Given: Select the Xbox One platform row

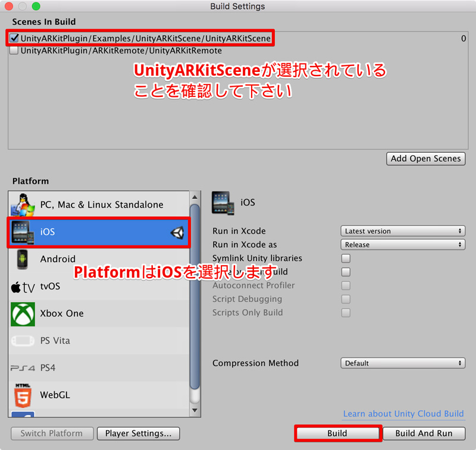Looking at the screenshot, I should (99, 314).
